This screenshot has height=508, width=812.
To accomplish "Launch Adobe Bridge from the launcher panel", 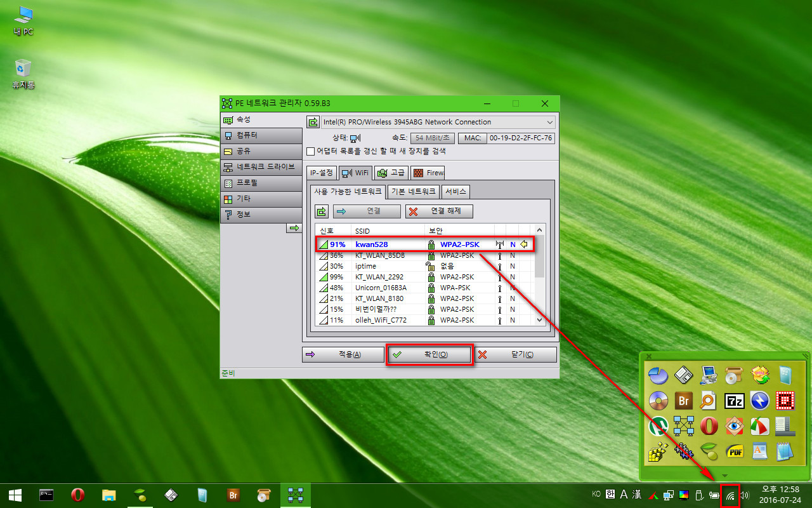I will tap(684, 401).
